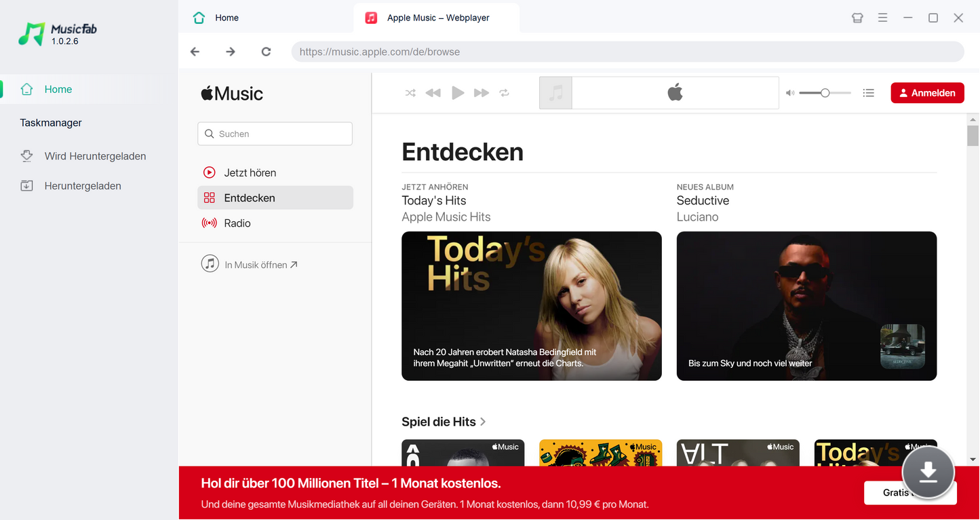Reload the current web page
Viewport: 980px width, 520px height.
(266, 52)
